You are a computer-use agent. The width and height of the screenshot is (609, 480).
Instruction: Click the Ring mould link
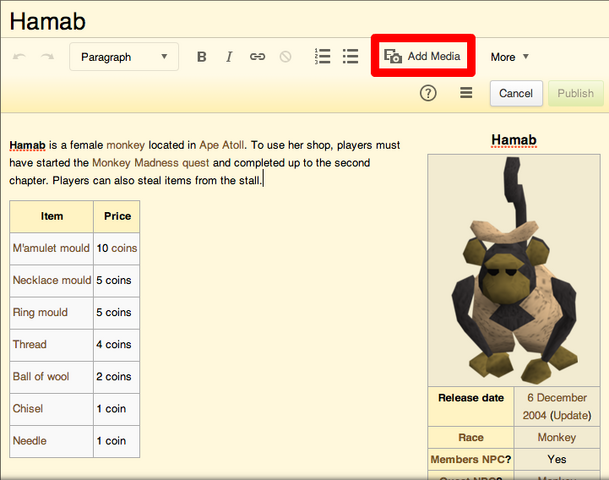click(x=40, y=312)
